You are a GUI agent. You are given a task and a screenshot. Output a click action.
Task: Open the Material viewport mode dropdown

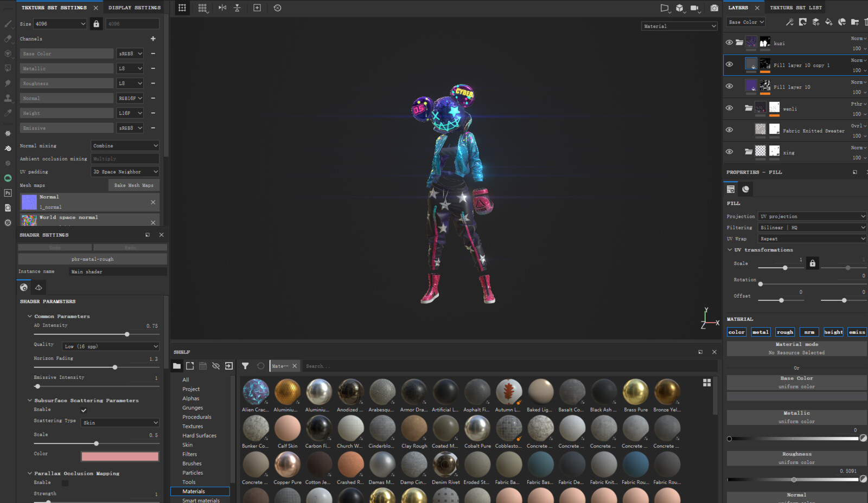[679, 26]
